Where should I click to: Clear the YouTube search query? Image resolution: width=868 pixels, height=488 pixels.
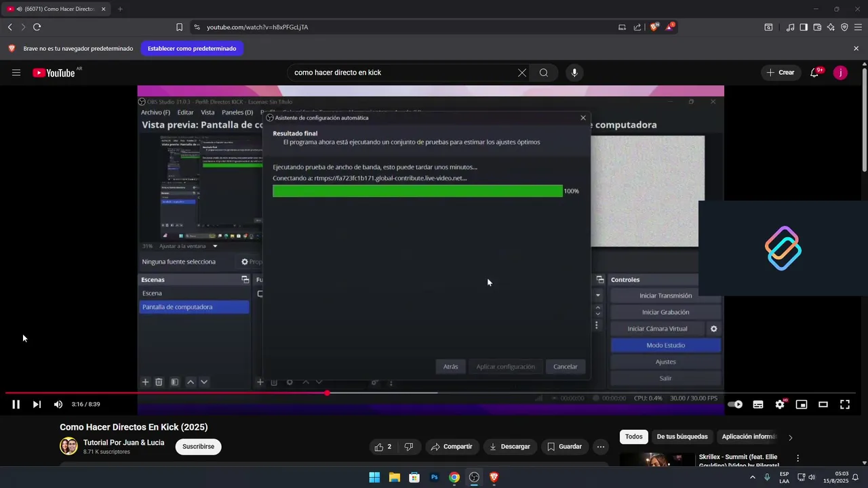click(x=522, y=73)
